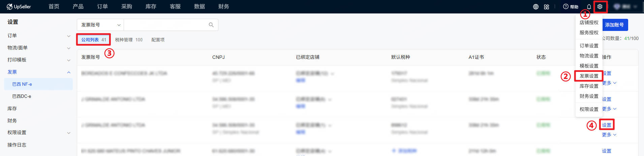This screenshot has width=644, height=156.
Task: Collapse the 发票 sidebar section
Action: [x=39, y=72]
